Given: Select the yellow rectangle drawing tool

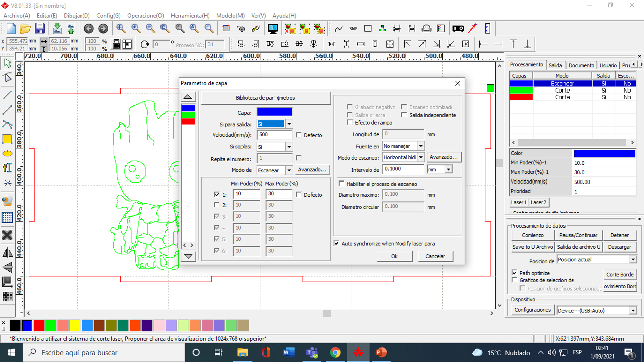Looking at the screenshot, I should point(7,139).
